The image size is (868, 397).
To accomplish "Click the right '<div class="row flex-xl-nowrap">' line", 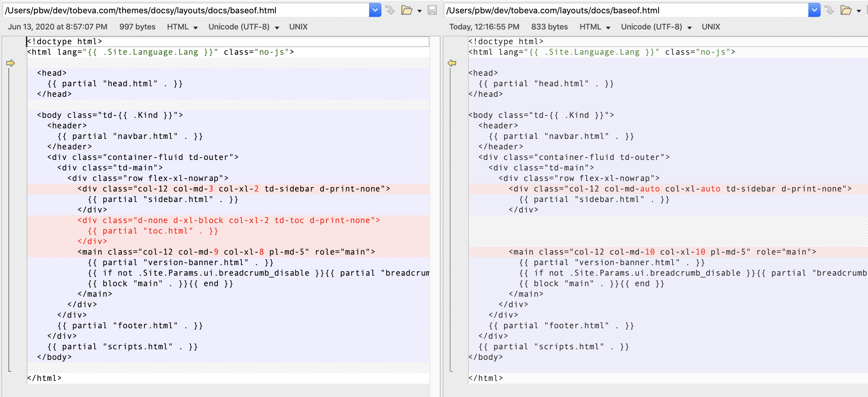I will tap(668, 179).
